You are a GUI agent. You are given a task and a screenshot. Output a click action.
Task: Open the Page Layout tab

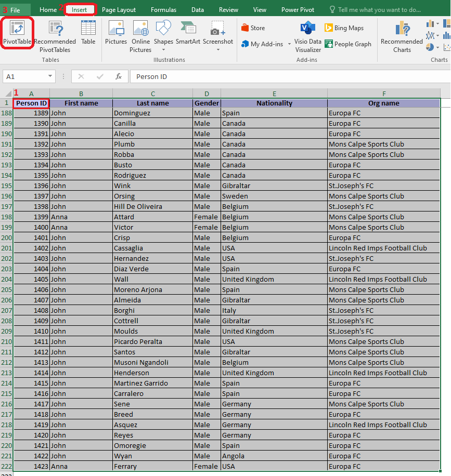[x=119, y=10]
